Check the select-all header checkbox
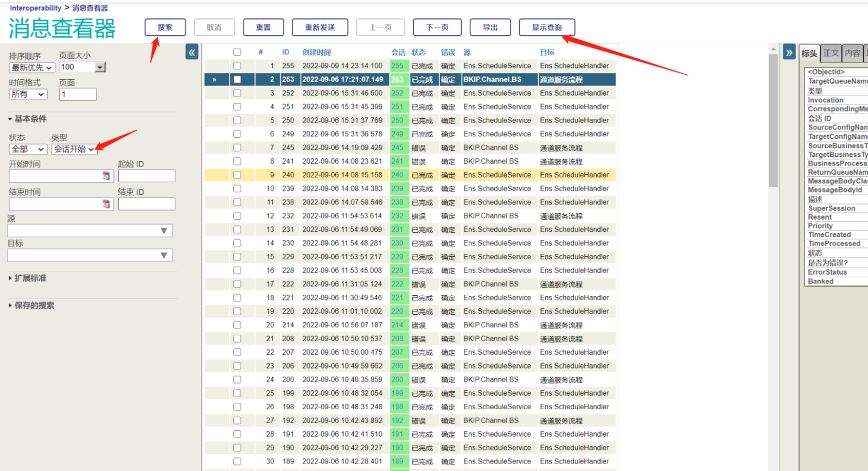This screenshot has height=471, width=868. point(237,52)
